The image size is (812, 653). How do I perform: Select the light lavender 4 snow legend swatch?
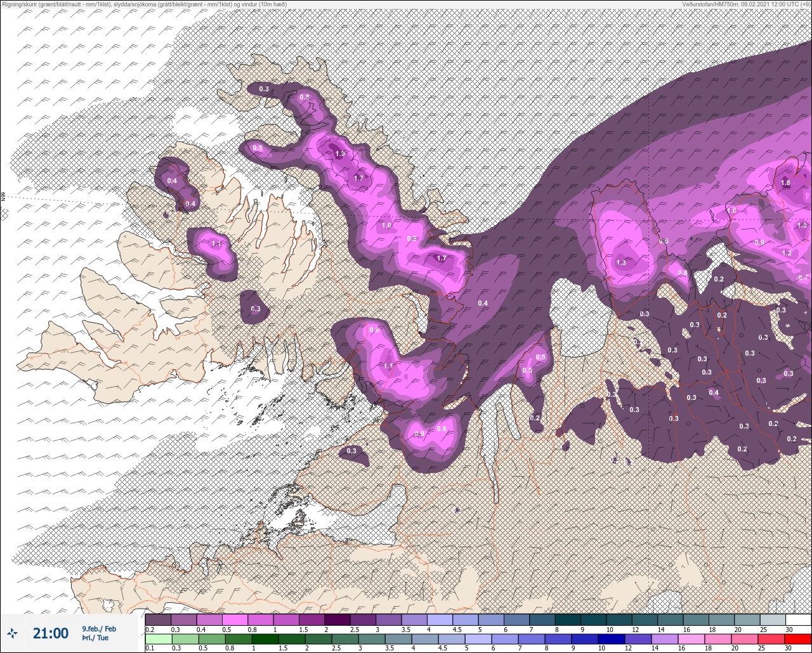[x=440, y=619]
